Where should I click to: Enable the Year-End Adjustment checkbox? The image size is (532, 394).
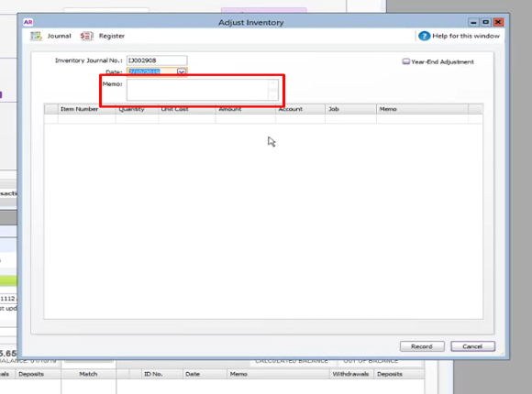tap(405, 61)
